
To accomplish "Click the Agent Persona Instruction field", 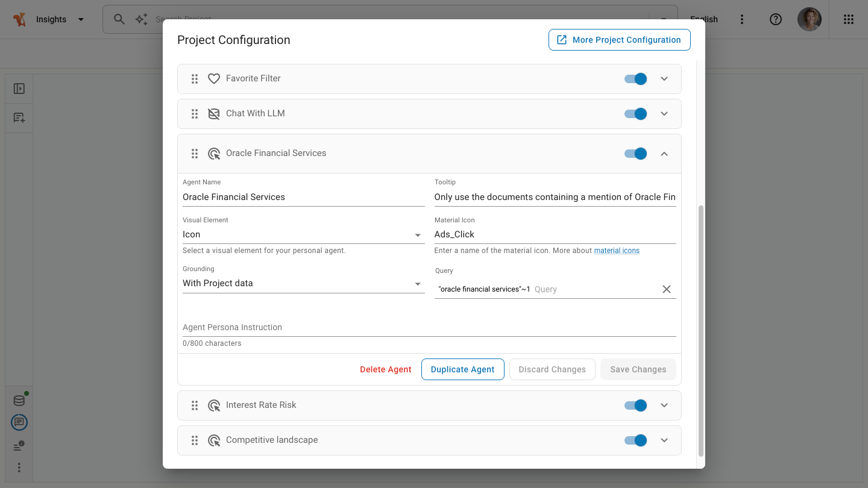I will (x=429, y=327).
